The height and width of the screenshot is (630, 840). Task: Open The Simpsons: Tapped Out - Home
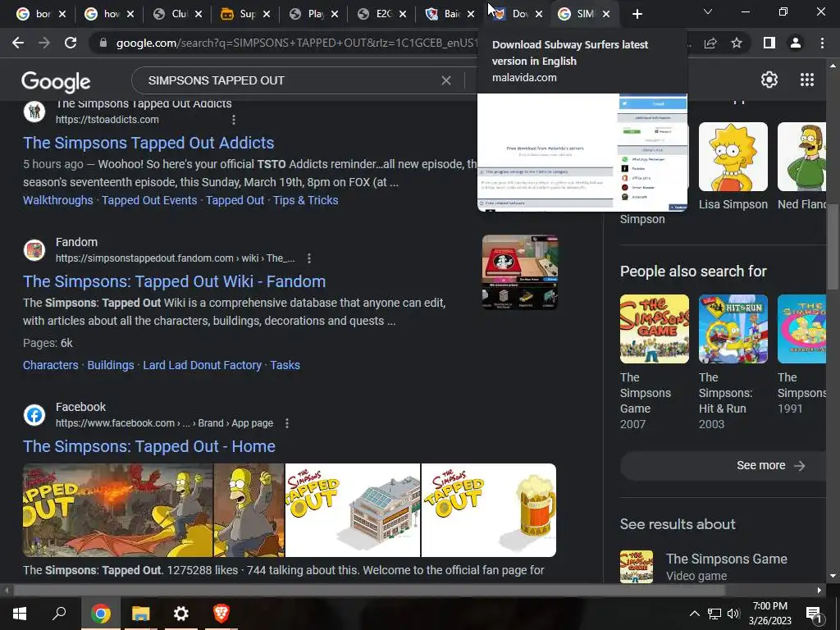tap(149, 447)
